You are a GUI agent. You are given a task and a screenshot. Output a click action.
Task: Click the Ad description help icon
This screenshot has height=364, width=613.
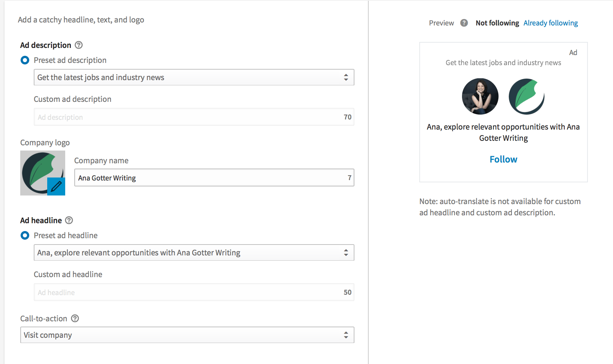(79, 45)
